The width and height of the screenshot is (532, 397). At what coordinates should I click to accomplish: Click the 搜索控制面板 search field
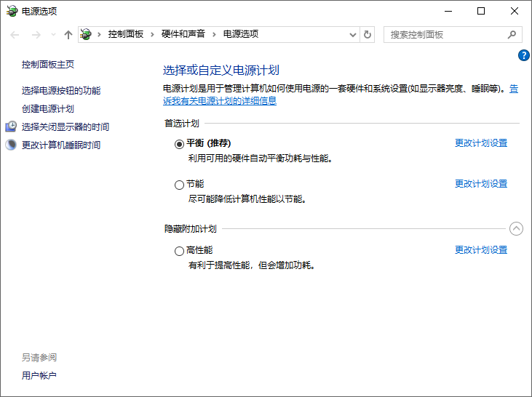[x=444, y=34]
